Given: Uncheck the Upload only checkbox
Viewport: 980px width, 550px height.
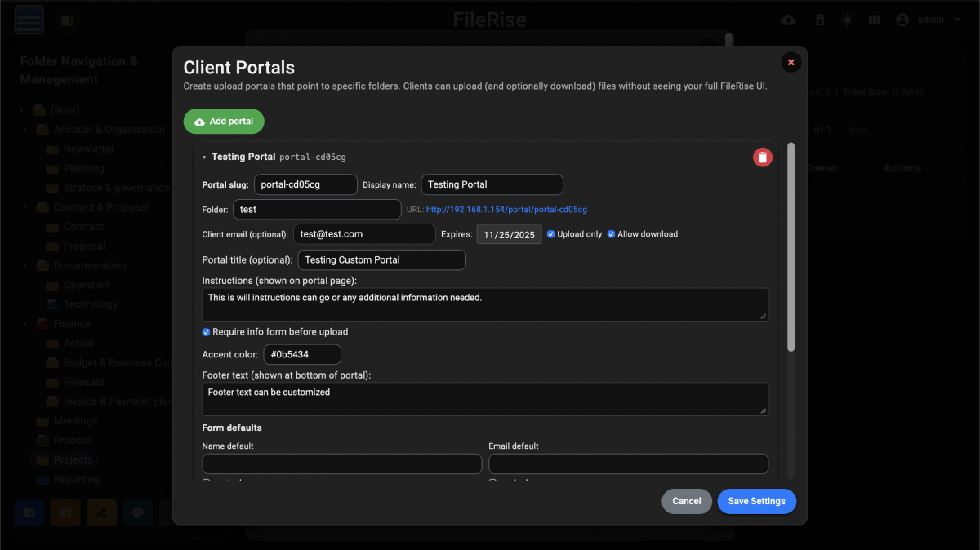Looking at the screenshot, I should (x=551, y=234).
